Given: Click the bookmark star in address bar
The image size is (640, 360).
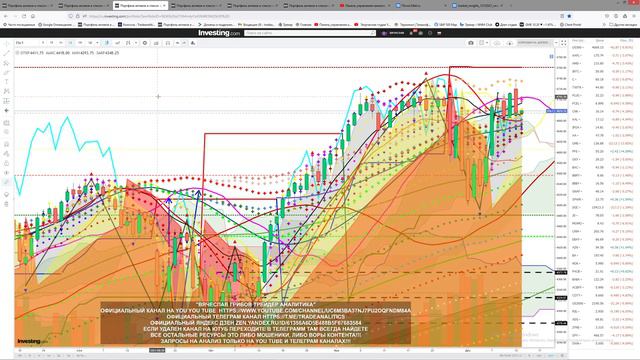Looking at the screenshot, I should click(569, 16).
